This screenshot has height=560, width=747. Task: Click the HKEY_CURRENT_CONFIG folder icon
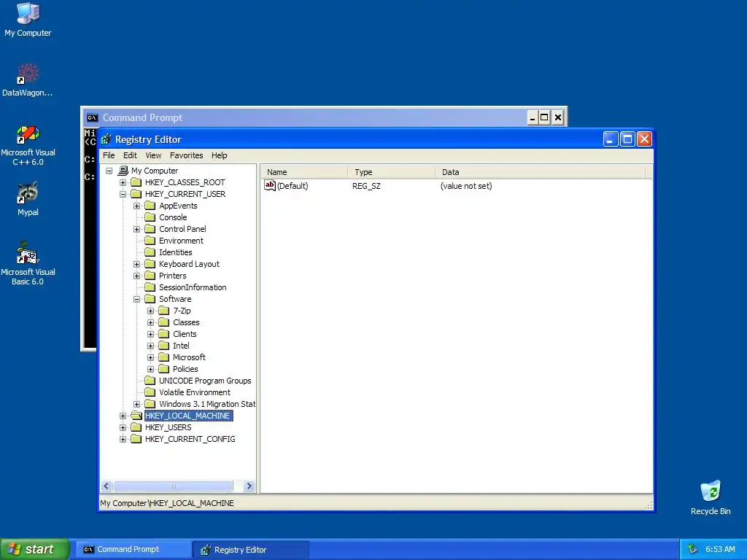tap(136, 439)
